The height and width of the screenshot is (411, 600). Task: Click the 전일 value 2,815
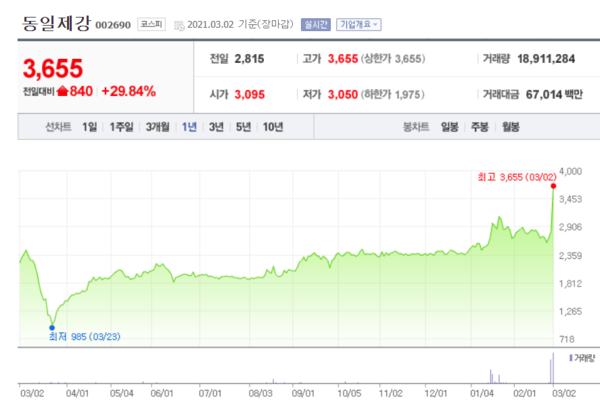pyautogui.click(x=249, y=59)
